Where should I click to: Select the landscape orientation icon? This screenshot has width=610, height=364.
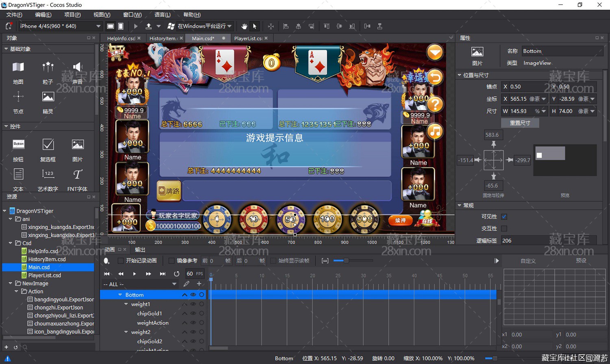click(x=110, y=26)
